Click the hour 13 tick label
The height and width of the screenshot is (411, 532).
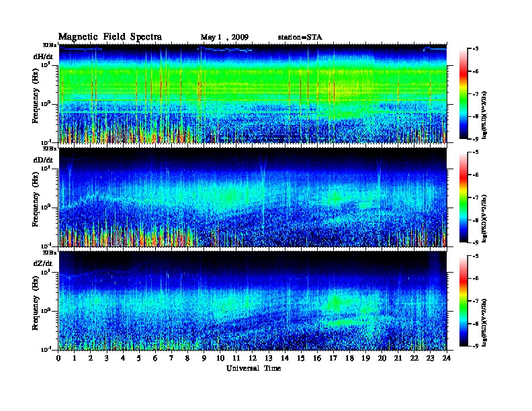(x=269, y=358)
